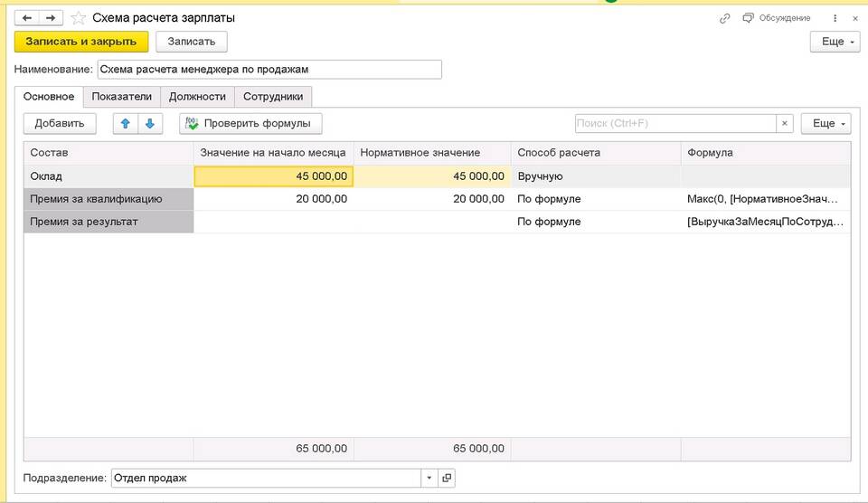This screenshot has height=503, width=868.
Task: Click the back navigation arrow
Action: [x=27, y=18]
